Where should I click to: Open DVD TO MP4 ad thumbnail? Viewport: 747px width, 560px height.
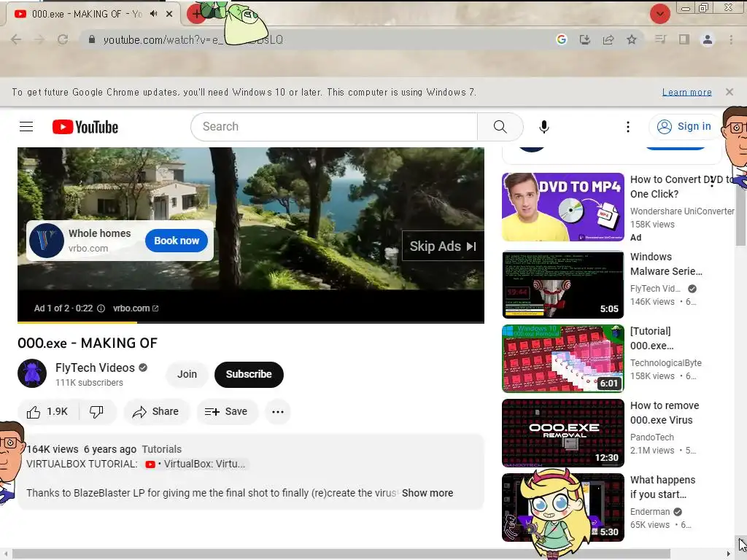562,207
